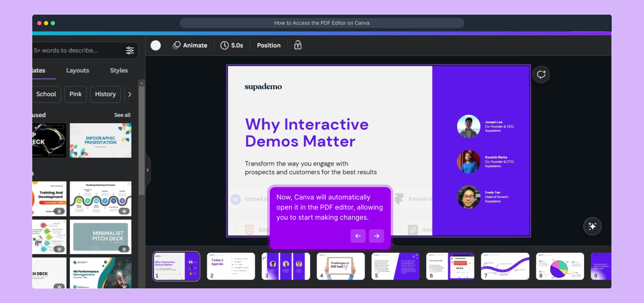This screenshot has height=303, width=644.
Task: Click the add comment bubble icon
Action: pyautogui.click(x=541, y=74)
